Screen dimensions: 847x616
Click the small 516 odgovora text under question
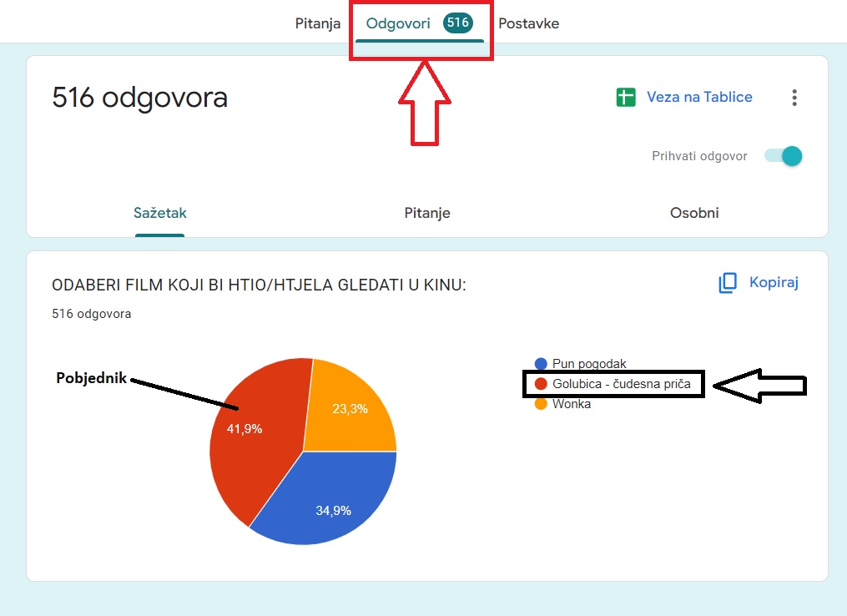[91, 314]
